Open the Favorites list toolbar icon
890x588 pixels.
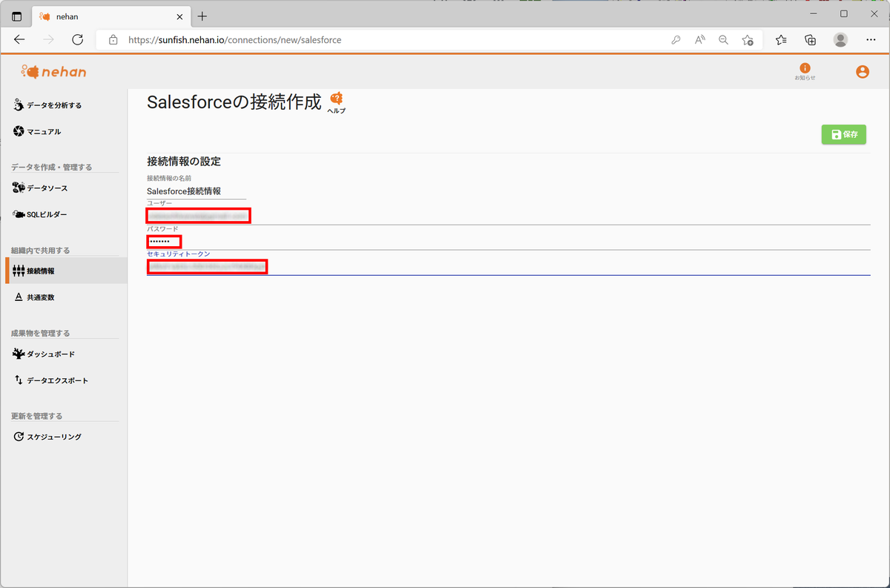tap(781, 40)
